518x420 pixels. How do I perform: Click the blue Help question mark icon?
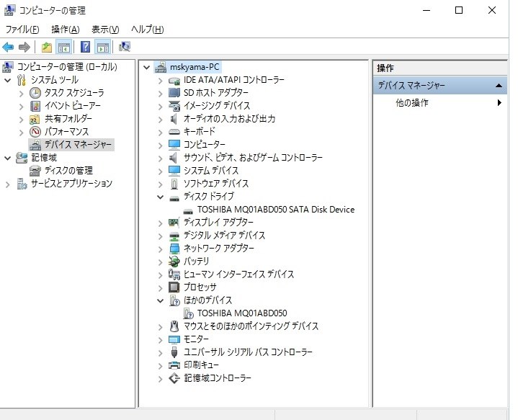85,47
